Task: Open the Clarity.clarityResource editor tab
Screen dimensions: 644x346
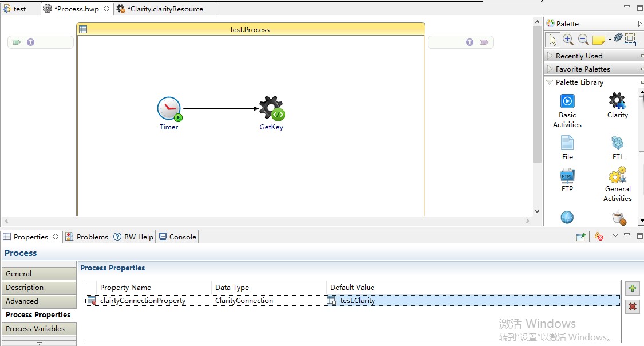Action: (165, 9)
